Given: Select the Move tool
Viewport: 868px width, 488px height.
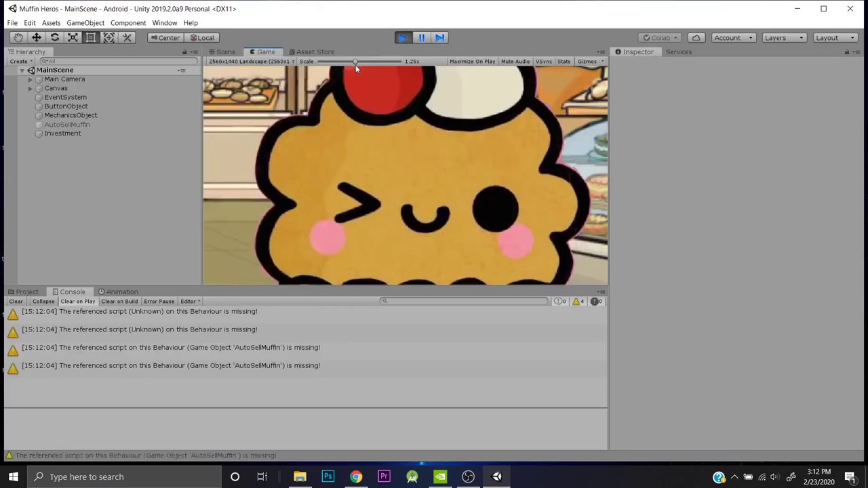Looking at the screenshot, I should click(x=37, y=38).
